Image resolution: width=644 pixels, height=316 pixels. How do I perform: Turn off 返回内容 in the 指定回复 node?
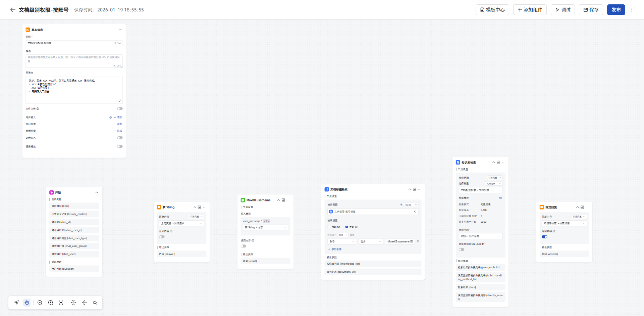point(544,237)
